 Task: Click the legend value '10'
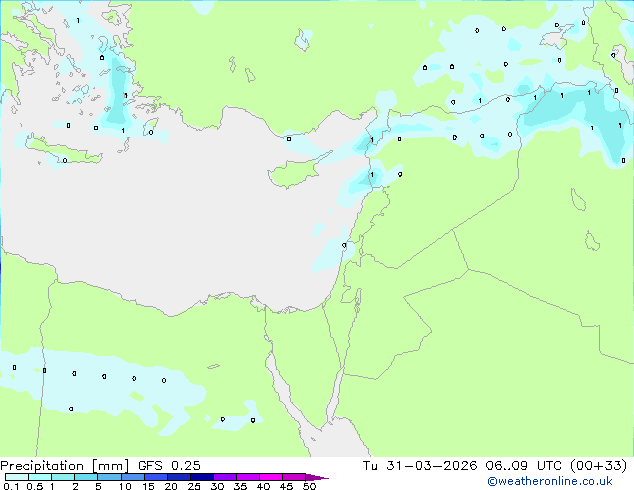125,486
